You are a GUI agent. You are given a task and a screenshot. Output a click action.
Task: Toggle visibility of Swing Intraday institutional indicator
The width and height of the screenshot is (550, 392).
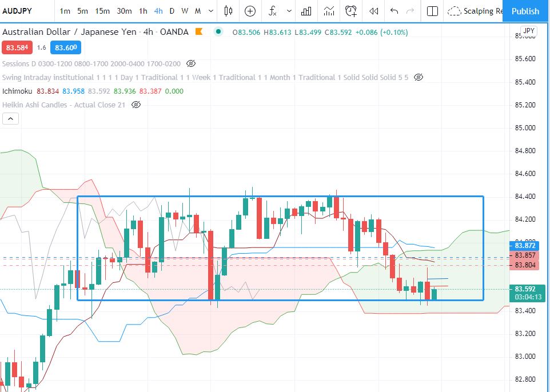tap(418, 77)
